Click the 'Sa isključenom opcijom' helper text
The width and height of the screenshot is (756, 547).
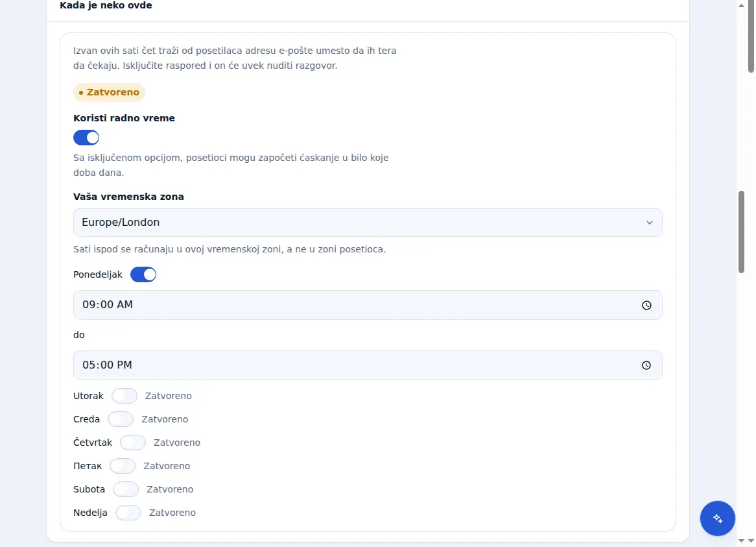[231, 165]
